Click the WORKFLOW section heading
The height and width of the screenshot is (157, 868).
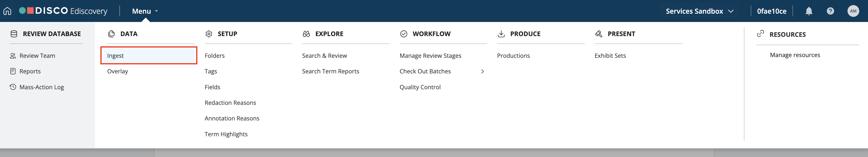tap(431, 34)
